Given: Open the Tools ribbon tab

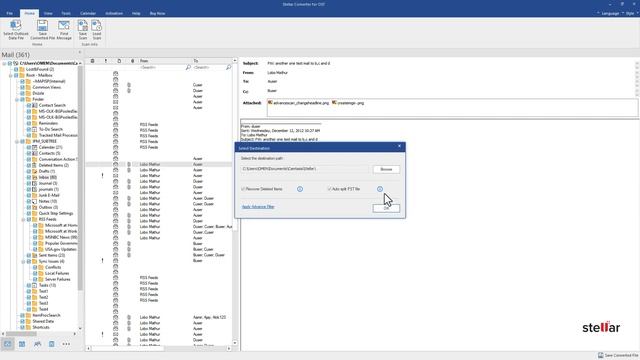Looking at the screenshot, I should 66,13.
